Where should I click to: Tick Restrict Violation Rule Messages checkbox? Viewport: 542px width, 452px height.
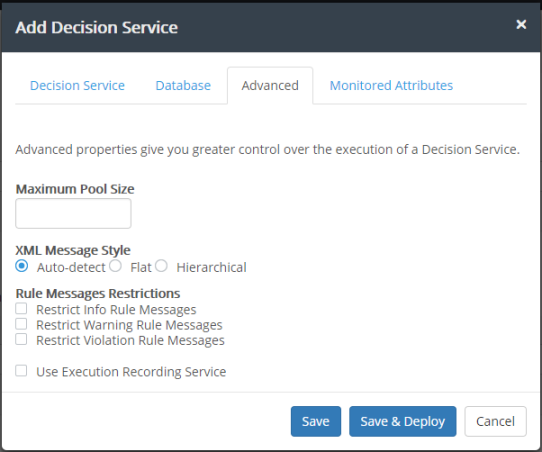21,339
